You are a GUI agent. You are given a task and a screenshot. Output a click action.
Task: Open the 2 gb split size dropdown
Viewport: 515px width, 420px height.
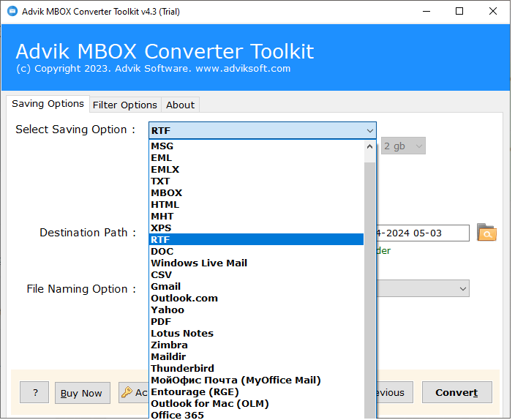403,146
